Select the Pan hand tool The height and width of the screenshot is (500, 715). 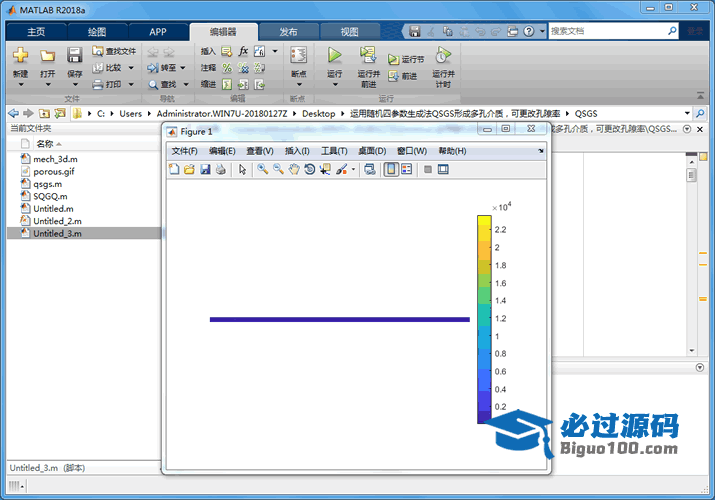click(294, 170)
